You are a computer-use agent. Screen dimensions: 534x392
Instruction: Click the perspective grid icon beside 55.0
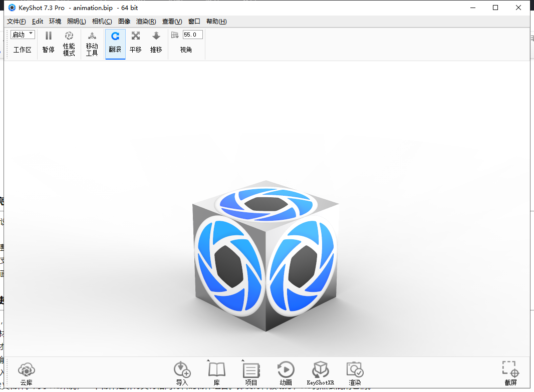(175, 35)
